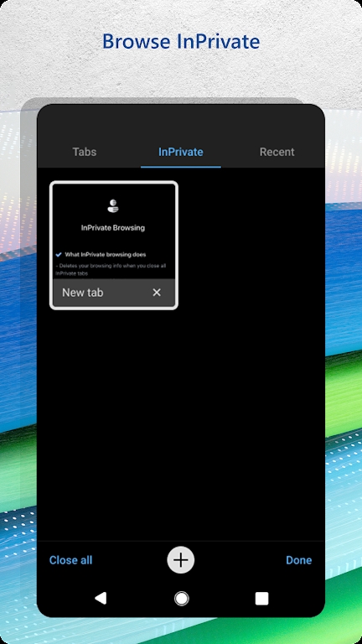Click the Browse InPrivate heading
Viewport: 362px width, 644px height.
coord(181,41)
